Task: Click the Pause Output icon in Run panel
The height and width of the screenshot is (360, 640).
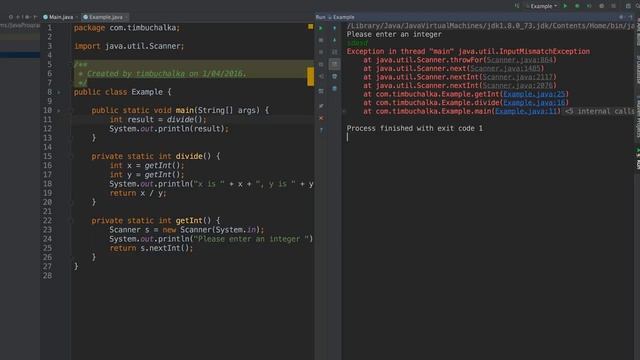Action: tap(321, 52)
